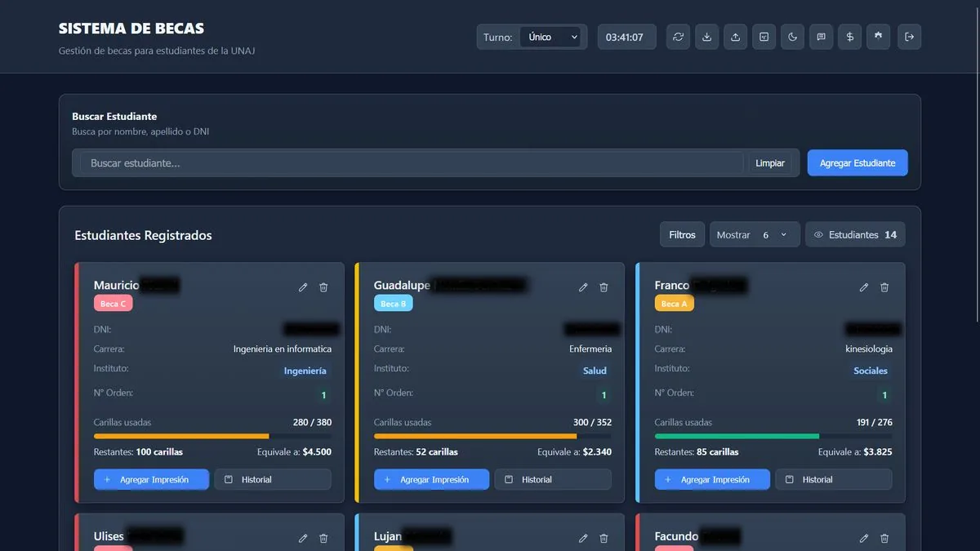Click Agregar Impresión on Mauricio's card
This screenshot has height=551, width=980.
click(x=151, y=480)
